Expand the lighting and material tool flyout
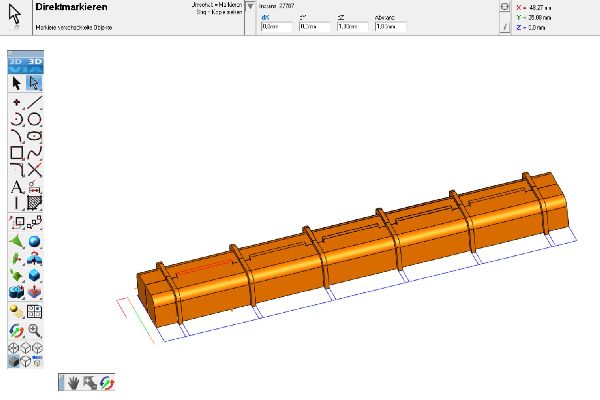The image size is (600, 400). (15, 312)
